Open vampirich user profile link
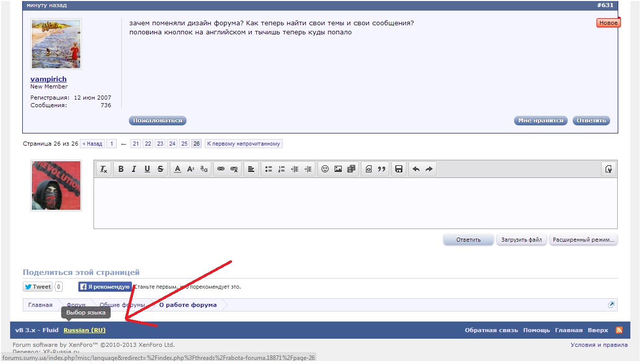The width and height of the screenshot is (643, 364). click(x=49, y=79)
